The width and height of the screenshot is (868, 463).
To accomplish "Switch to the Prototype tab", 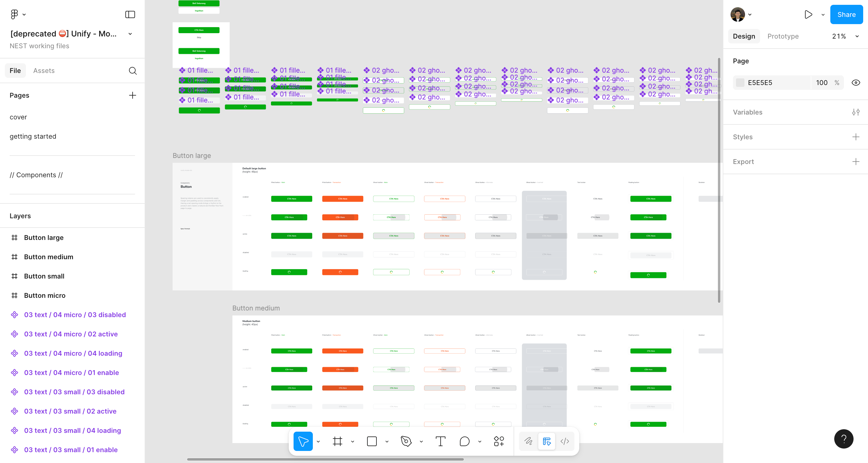I will (x=783, y=36).
